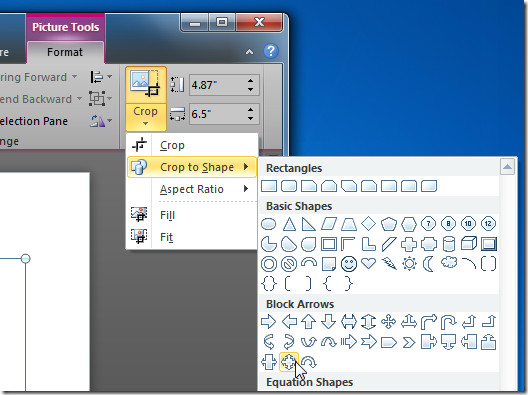This screenshot has height=395, width=528.
Task: Select the Can cylinder shape
Action: pos(449,244)
